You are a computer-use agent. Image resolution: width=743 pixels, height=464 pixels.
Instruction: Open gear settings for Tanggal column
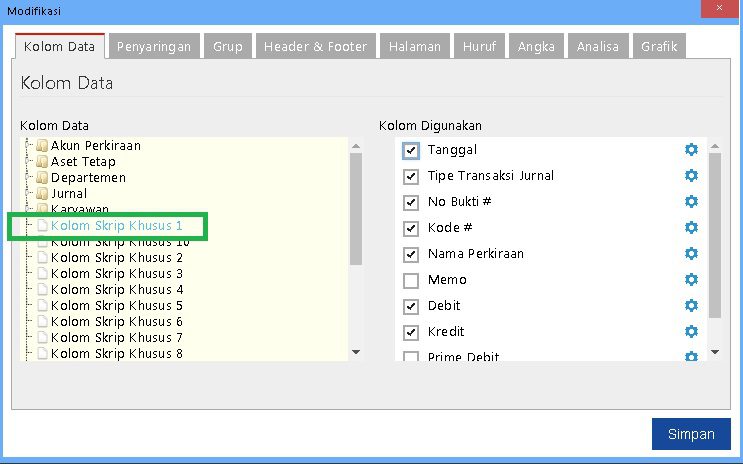(x=691, y=150)
